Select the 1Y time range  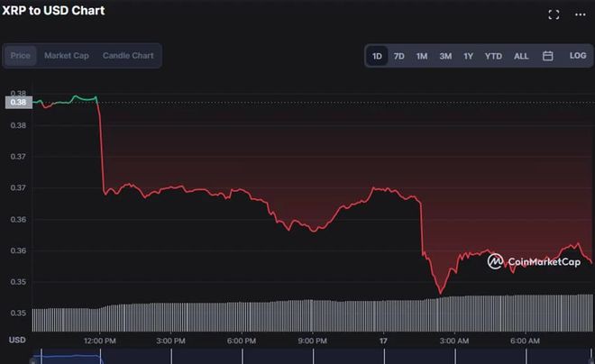click(x=468, y=56)
